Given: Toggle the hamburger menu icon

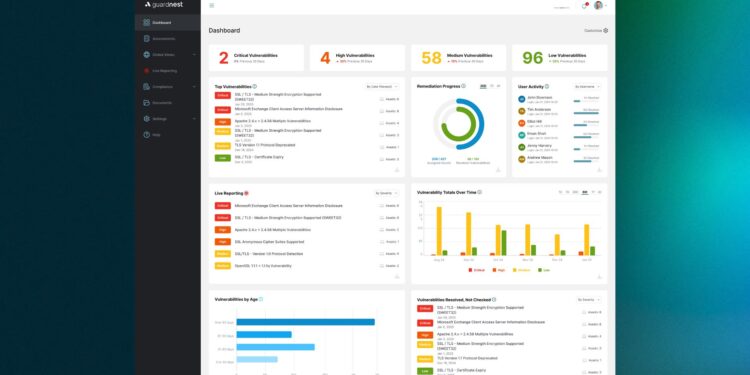Looking at the screenshot, I should point(212,6).
